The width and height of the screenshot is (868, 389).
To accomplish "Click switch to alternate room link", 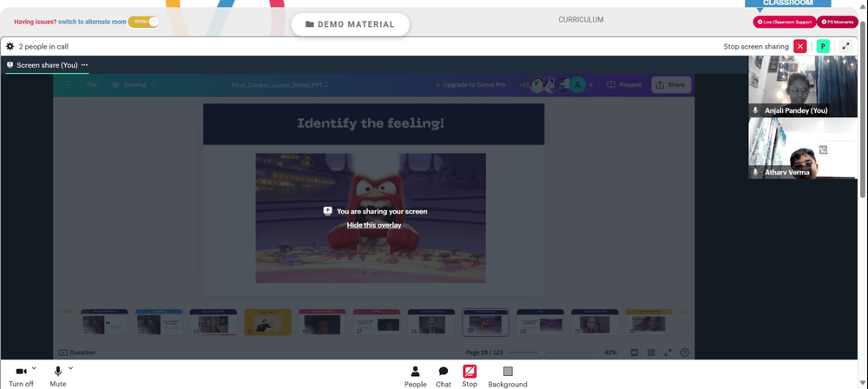I will (x=91, y=22).
